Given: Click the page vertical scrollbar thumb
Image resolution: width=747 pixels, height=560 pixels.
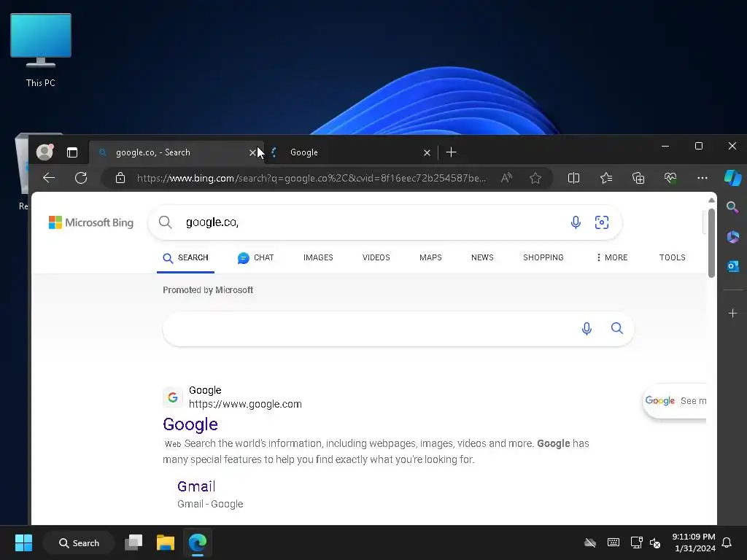Looking at the screenshot, I should [x=711, y=243].
